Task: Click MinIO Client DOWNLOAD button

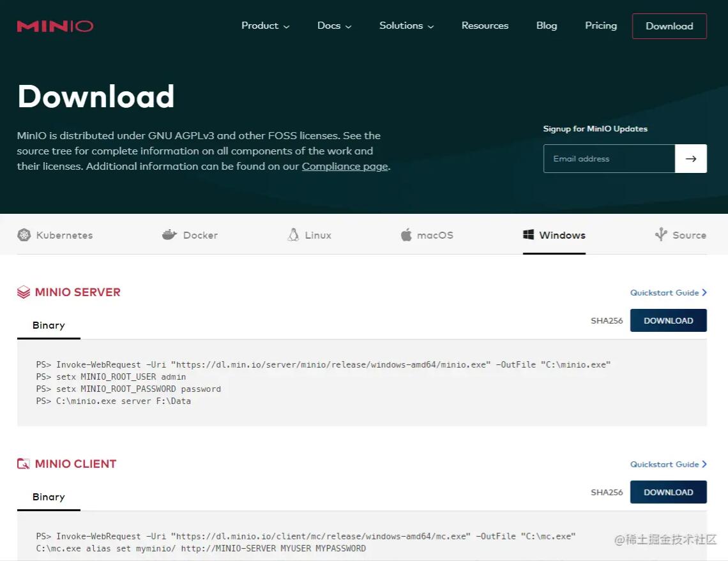Action: 669,492
